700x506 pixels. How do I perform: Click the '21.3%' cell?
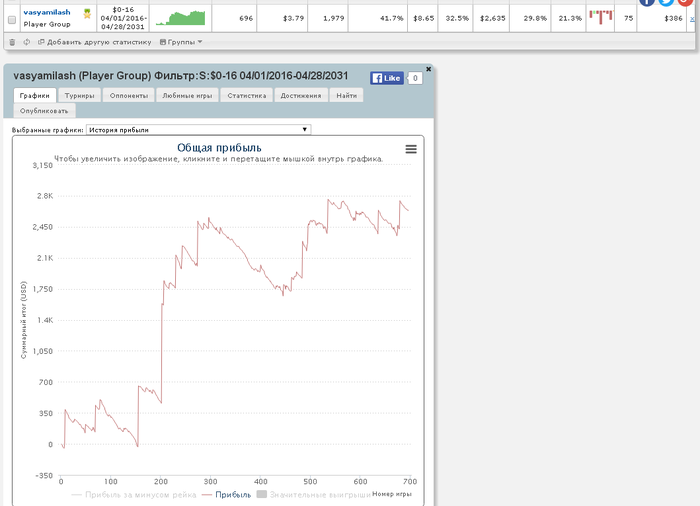tap(570, 18)
